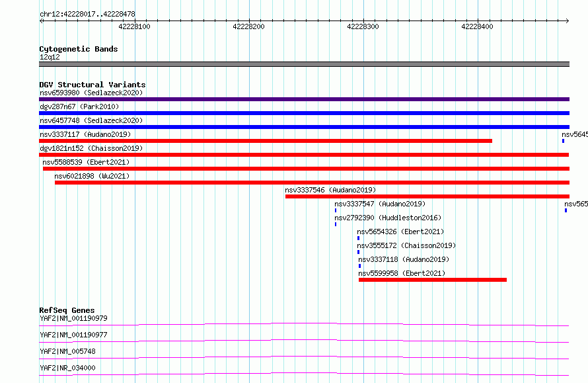Click small blue marker under nsv3337547

click(336, 210)
